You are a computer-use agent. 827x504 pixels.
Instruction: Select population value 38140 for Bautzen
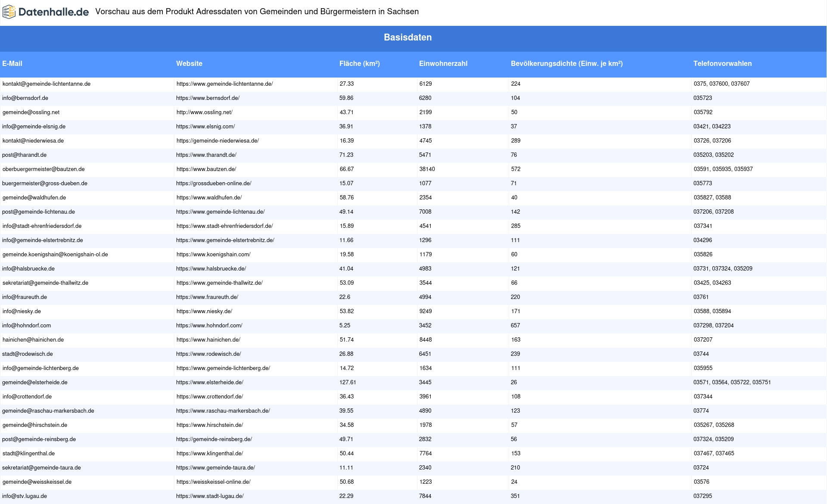coord(427,169)
